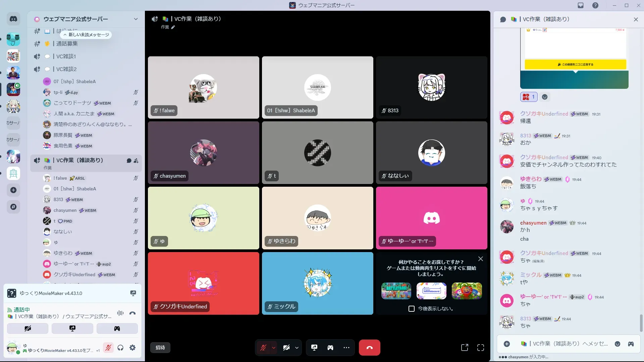The height and width of the screenshot is (362, 644).
Task: Open the emoji picker in the message box
Action: click(x=617, y=344)
